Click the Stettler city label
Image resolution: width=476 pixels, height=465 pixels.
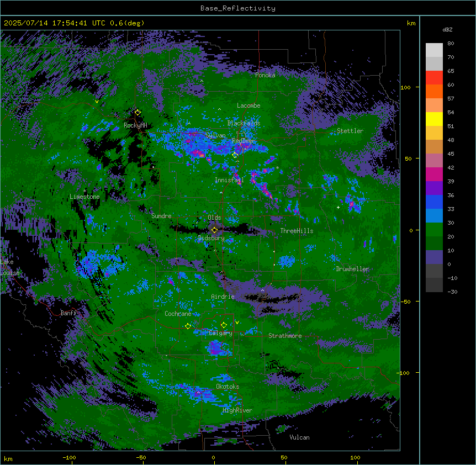point(350,131)
